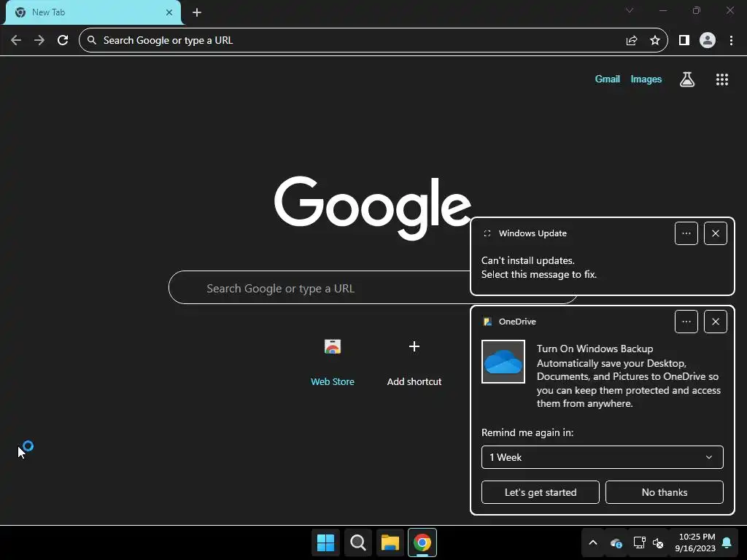Select the New Tab tab

point(93,12)
